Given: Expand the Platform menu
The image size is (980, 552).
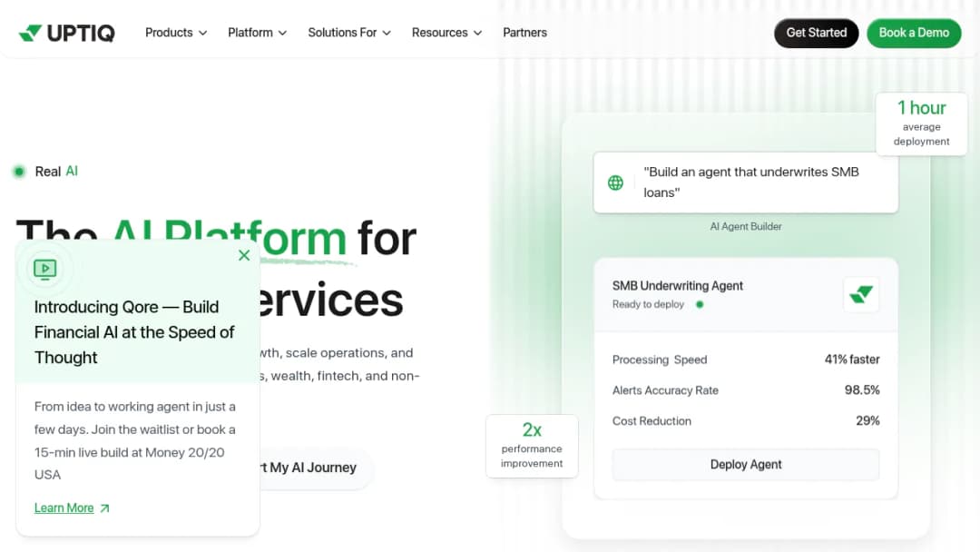Looking at the screenshot, I should click(257, 33).
